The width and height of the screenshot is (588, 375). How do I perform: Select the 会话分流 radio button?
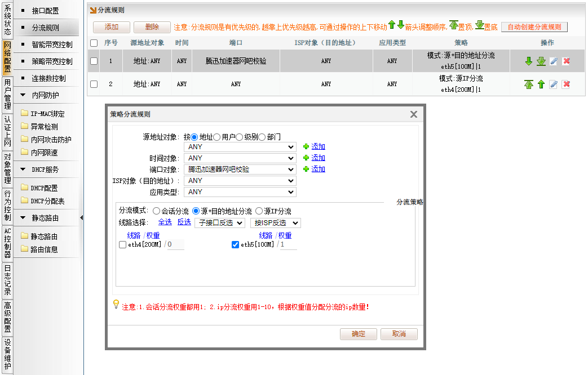(157, 211)
